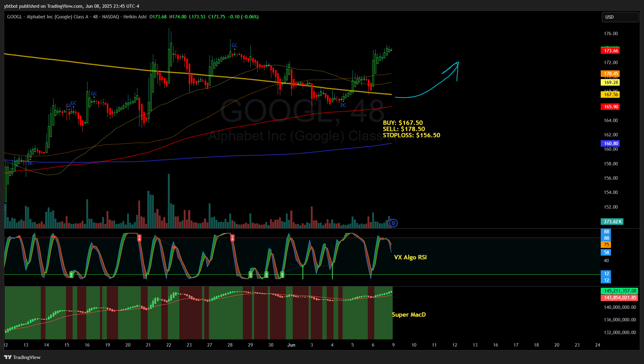
Task: Click the yellow 169.28 price label
Action: coord(610,83)
